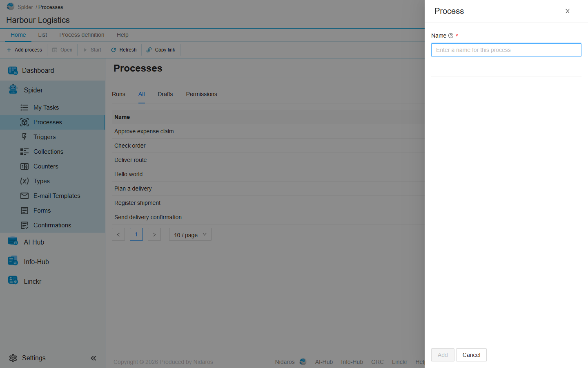The height and width of the screenshot is (368, 588).
Task: Click the Collections icon
Action: click(24, 152)
